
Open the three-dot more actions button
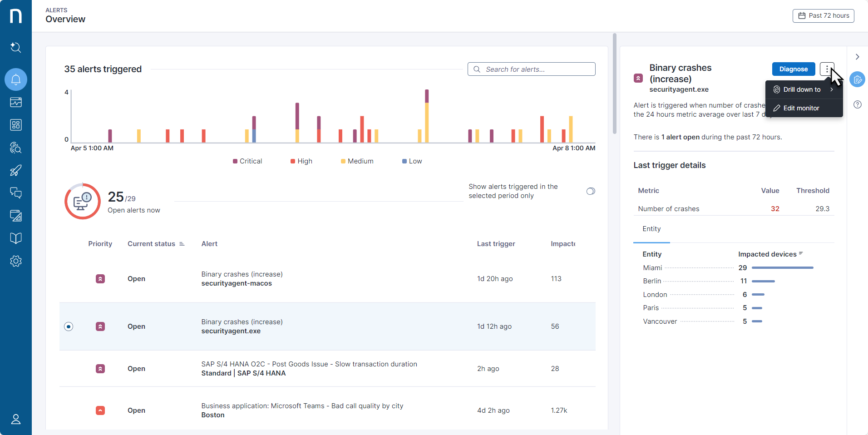pos(827,69)
